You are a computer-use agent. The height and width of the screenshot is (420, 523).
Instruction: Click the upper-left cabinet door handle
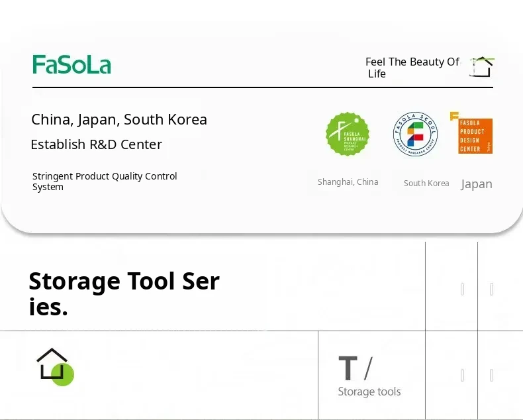(462, 289)
